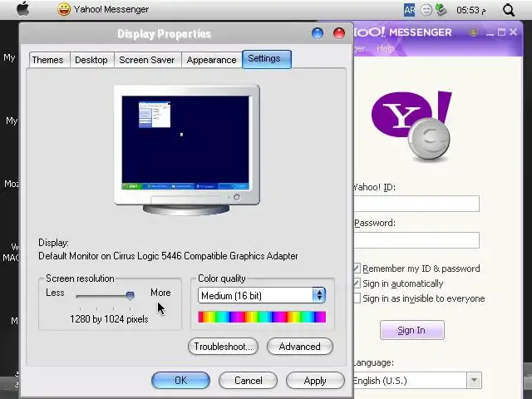Toggle Sign in automatically checkbox
Viewport: 532px width, 399px height.
tap(357, 283)
